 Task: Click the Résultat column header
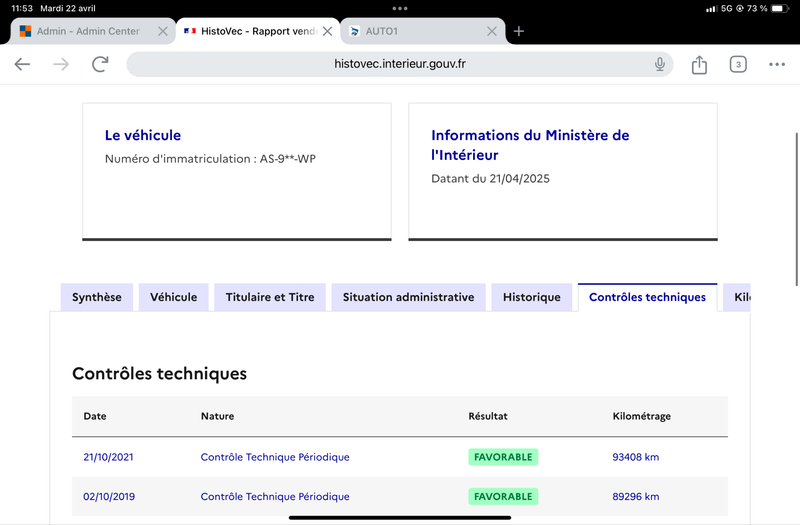pos(488,416)
